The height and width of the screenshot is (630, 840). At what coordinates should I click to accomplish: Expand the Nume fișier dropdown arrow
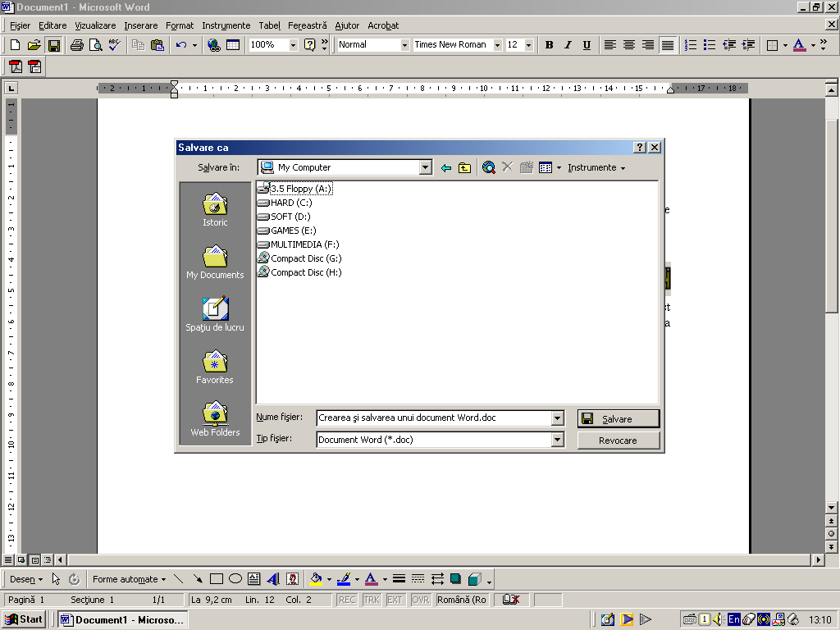[x=557, y=418]
